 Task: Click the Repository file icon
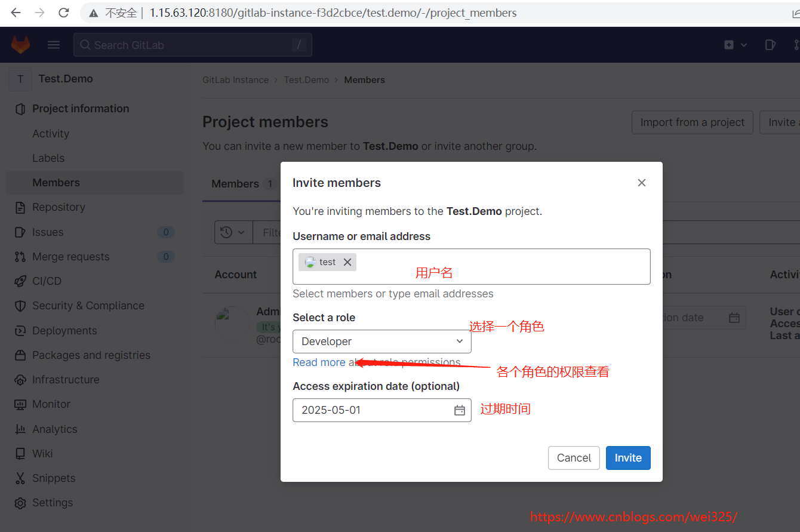click(20, 208)
